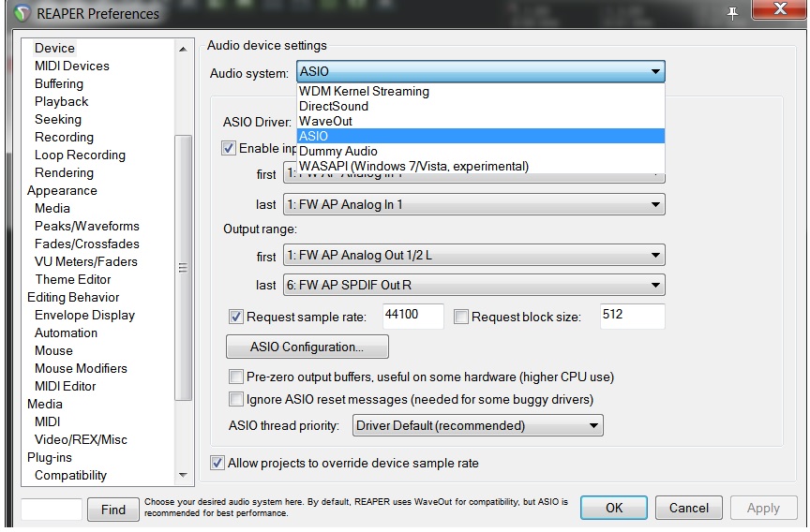
Task: Open VU Meters/Faders preferences page
Action: tap(85, 261)
